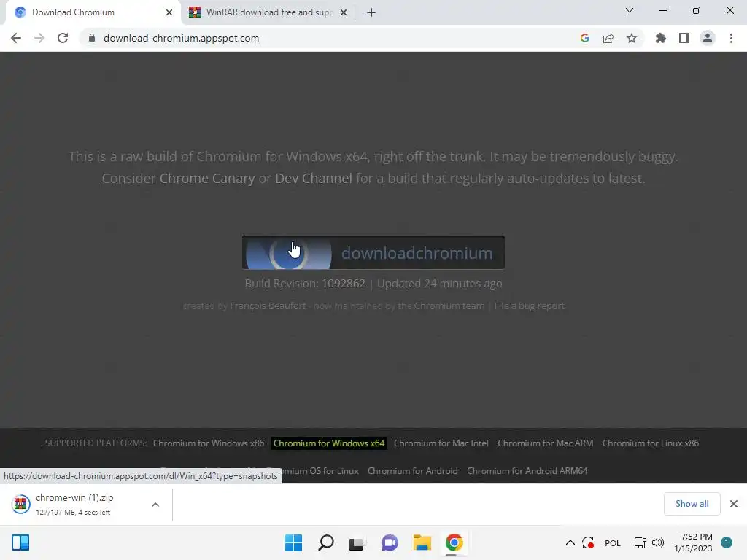
Task: Select Chromium for Linux x86
Action: (x=650, y=443)
